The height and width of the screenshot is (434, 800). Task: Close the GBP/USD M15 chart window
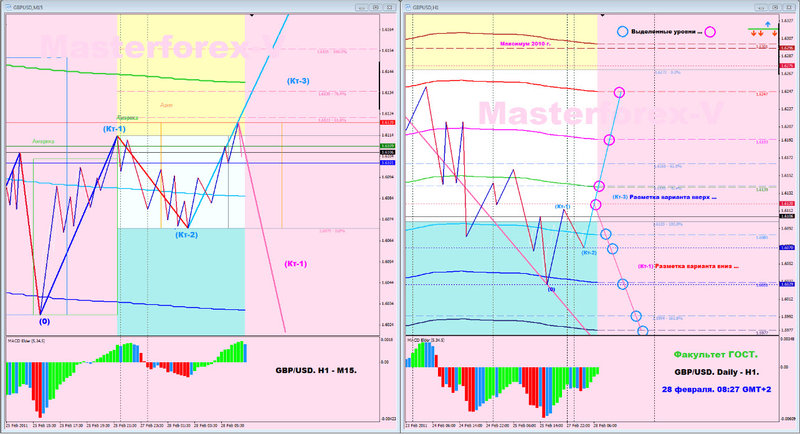coord(390,7)
